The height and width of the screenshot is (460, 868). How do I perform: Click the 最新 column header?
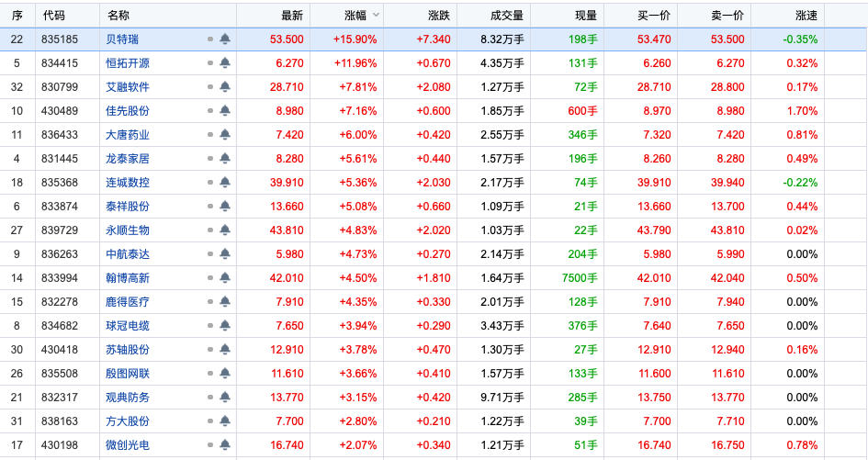click(291, 15)
